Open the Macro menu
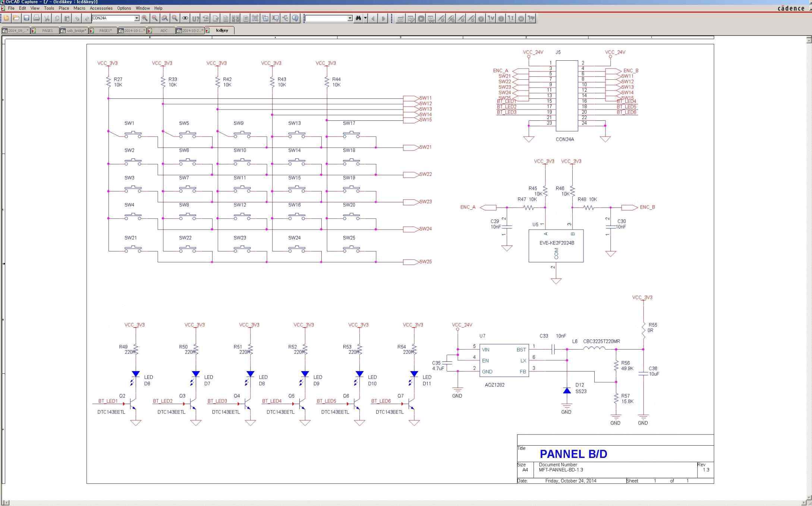The height and width of the screenshot is (506, 812). 79,8
